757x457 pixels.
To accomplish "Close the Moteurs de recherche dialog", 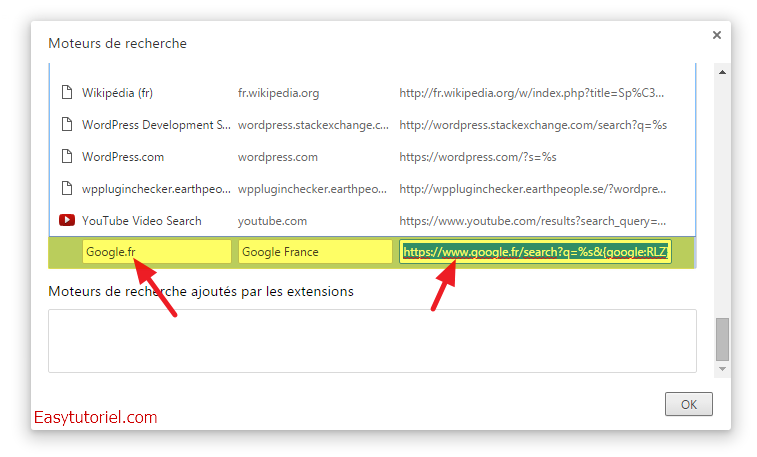I will (716, 35).
